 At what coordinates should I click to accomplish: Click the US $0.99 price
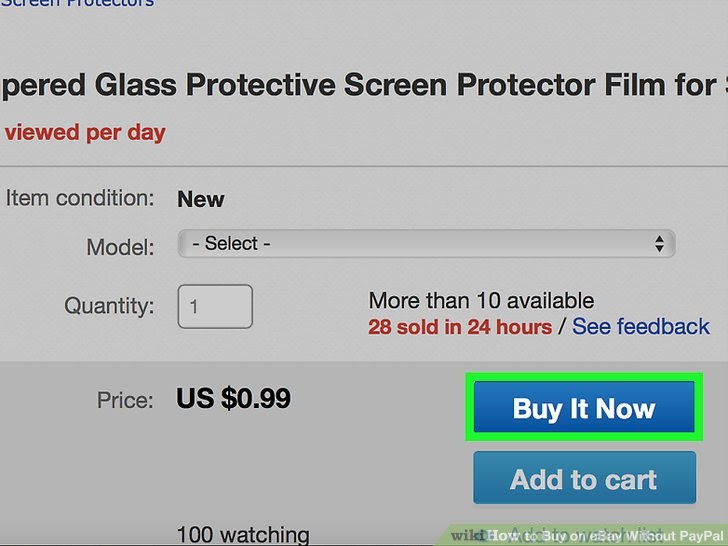tap(233, 399)
